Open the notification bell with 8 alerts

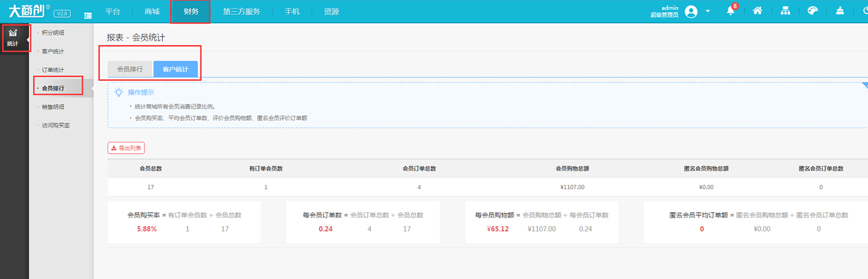731,11
